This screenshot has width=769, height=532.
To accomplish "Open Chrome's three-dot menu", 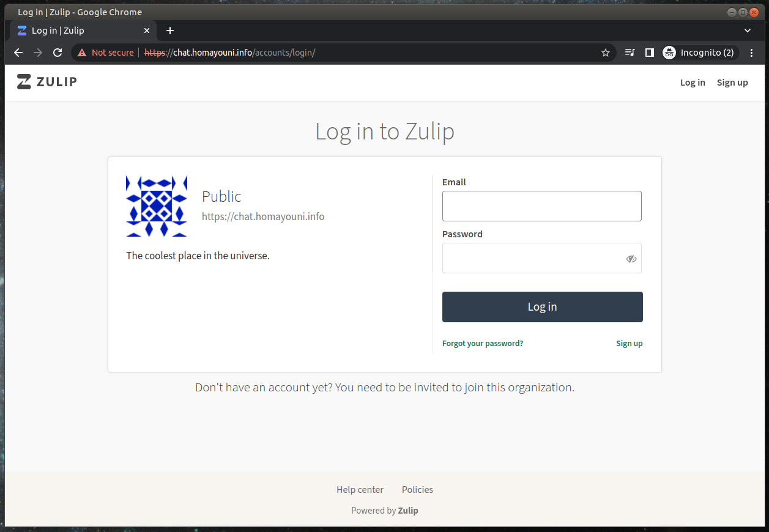I will (752, 53).
